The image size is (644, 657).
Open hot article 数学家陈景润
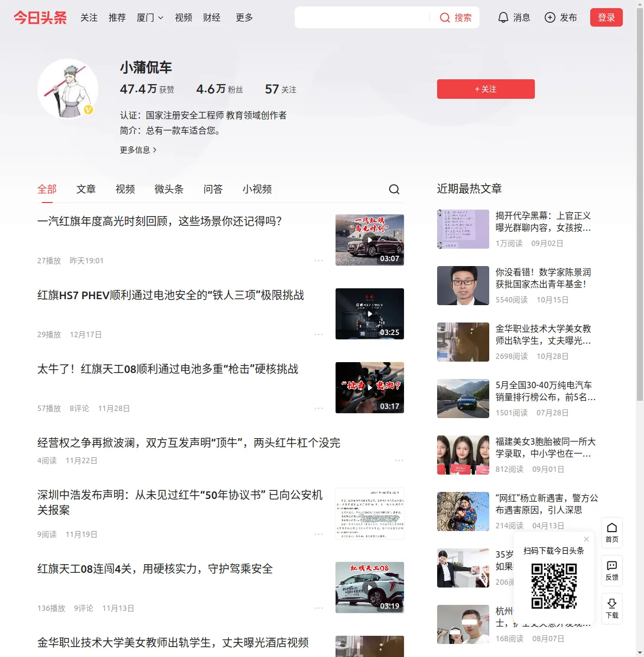(544, 278)
